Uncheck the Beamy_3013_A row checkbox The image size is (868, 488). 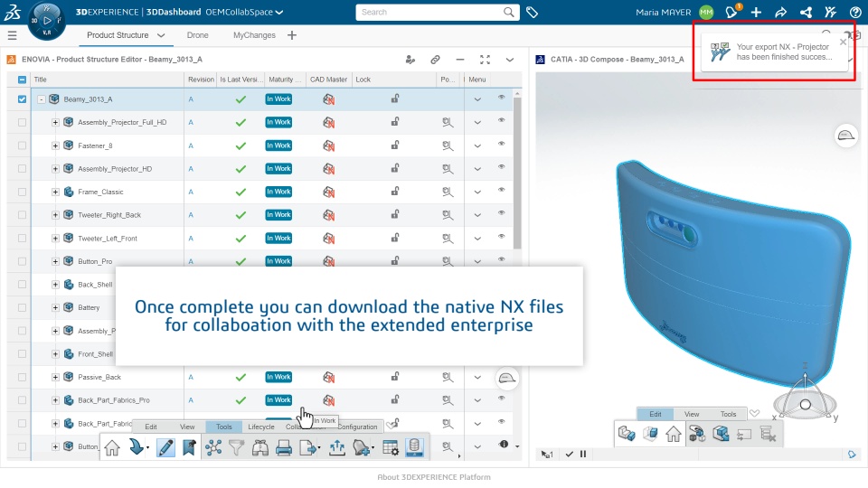[22, 99]
